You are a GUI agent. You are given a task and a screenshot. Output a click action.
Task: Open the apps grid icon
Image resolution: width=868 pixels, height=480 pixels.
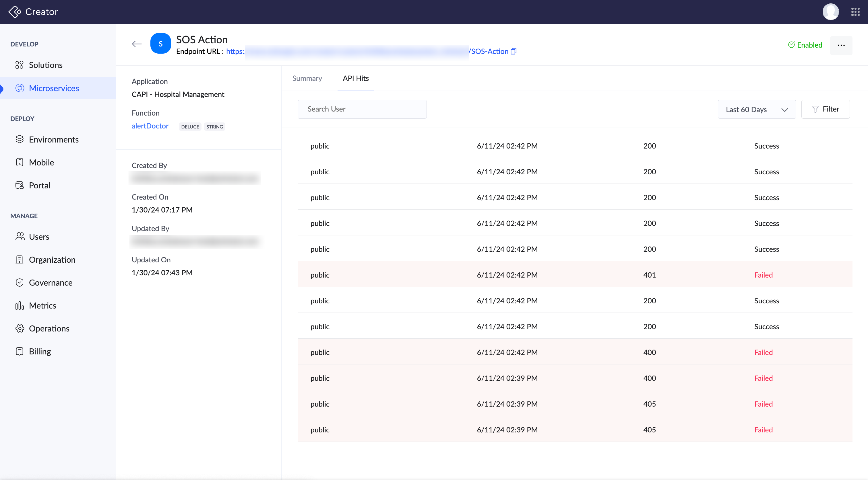[855, 12]
